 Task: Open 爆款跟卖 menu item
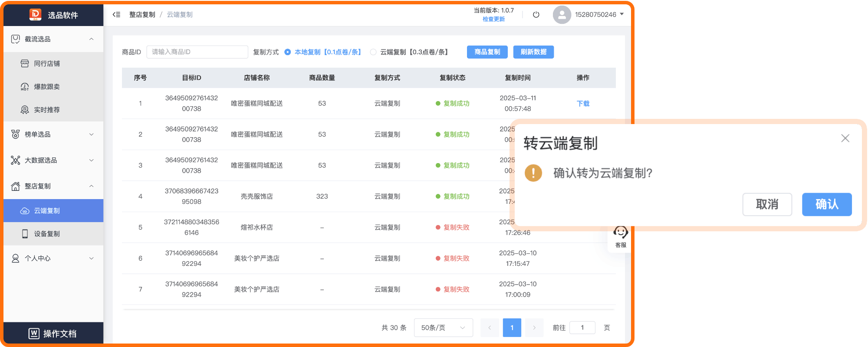(53, 87)
